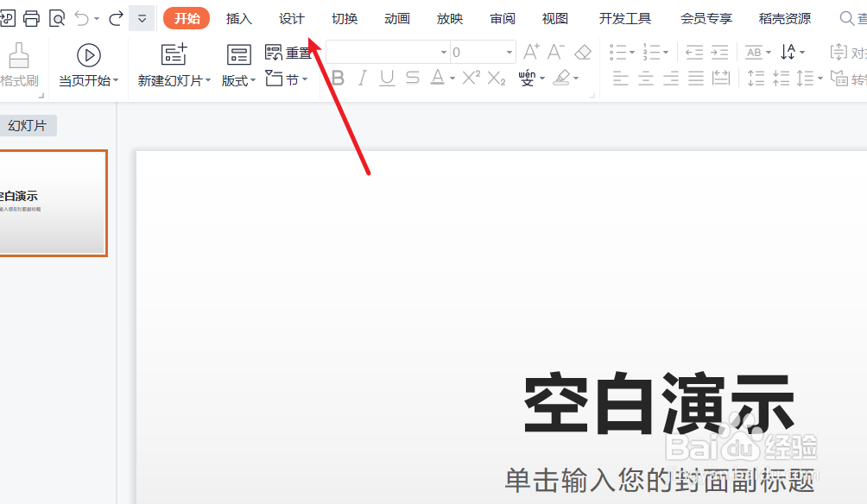Apply the text highlight color pen
867x504 pixels.
tap(562, 78)
